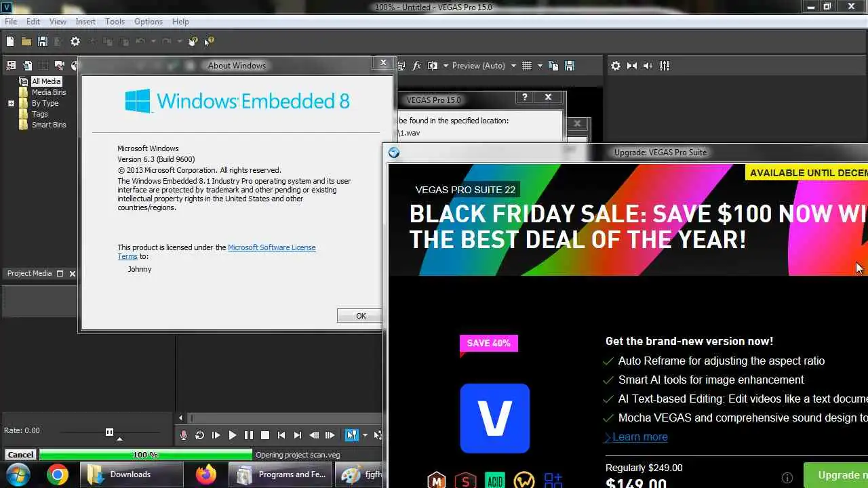The width and height of the screenshot is (868, 488).
Task: Launch Google Chrome from taskbar
Action: (x=58, y=475)
